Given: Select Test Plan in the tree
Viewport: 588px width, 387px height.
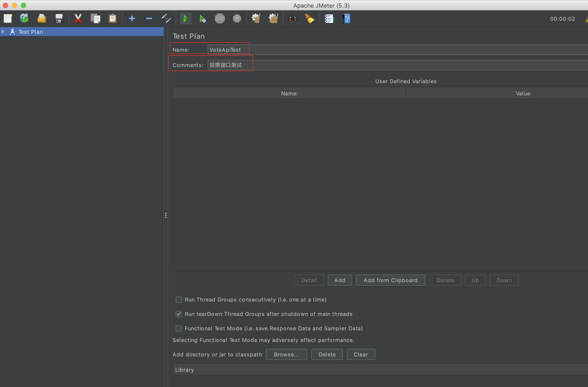Looking at the screenshot, I should [31, 32].
